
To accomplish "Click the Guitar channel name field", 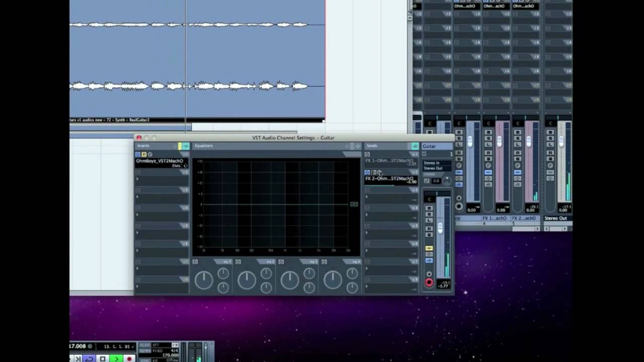I will (x=437, y=146).
